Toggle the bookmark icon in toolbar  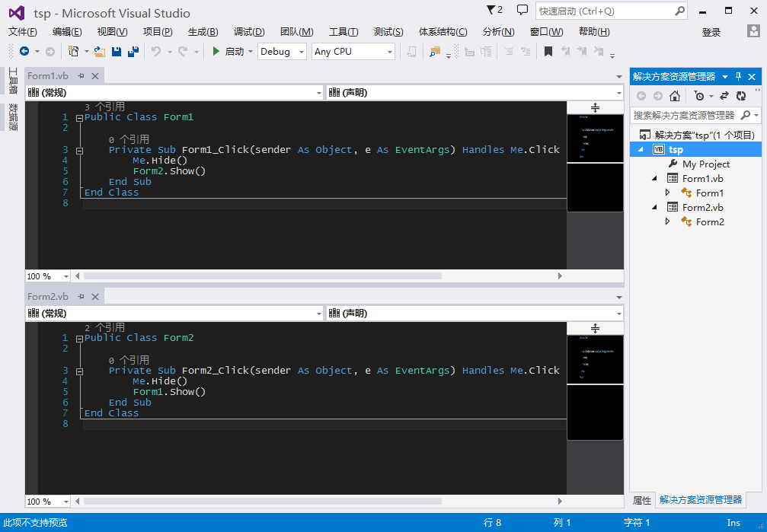point(548,52)
